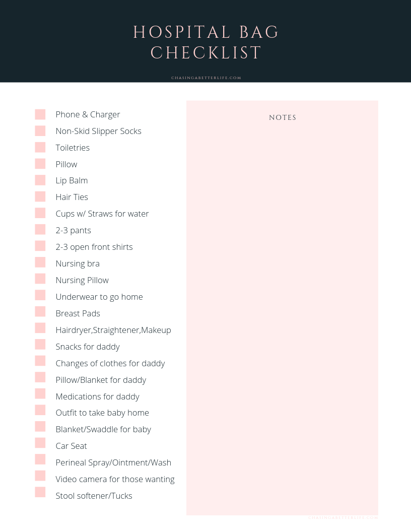The image size is (411, 532).
Task: Mark the Toiletries checkbox
Action: coord(40,147)
